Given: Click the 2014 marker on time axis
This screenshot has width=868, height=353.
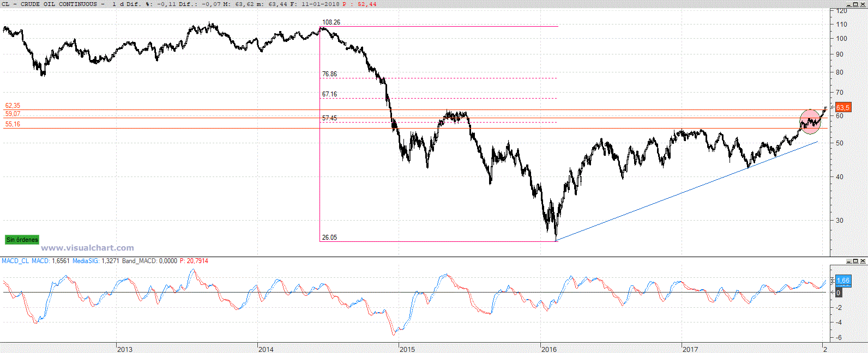Looking at the screenshot, I should [x=266, y=349].
